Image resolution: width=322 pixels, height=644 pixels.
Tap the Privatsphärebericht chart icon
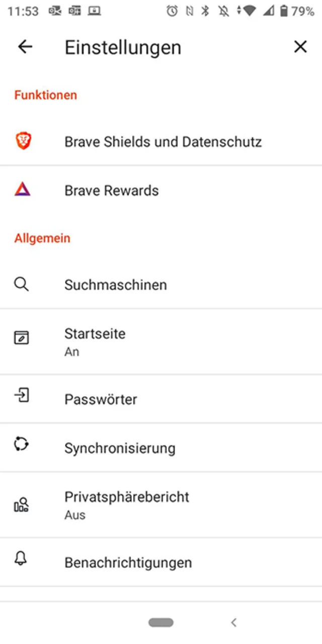pyautogui.click(x=22, y=504)
